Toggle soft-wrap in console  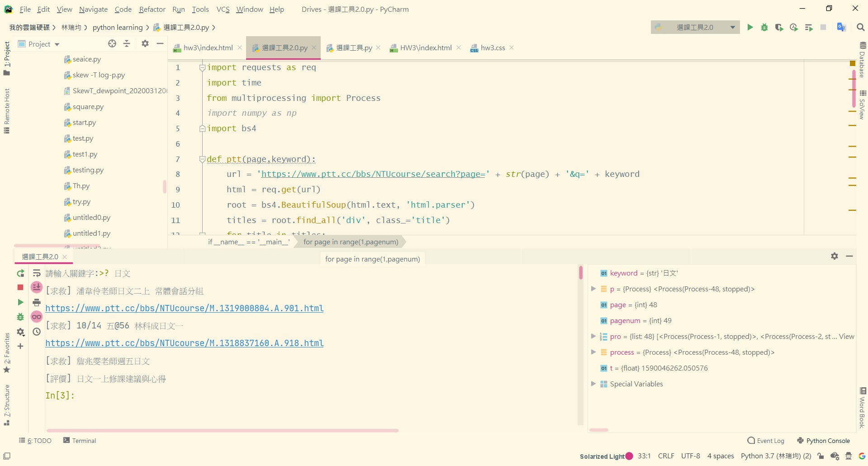click(x=37, y=273)
